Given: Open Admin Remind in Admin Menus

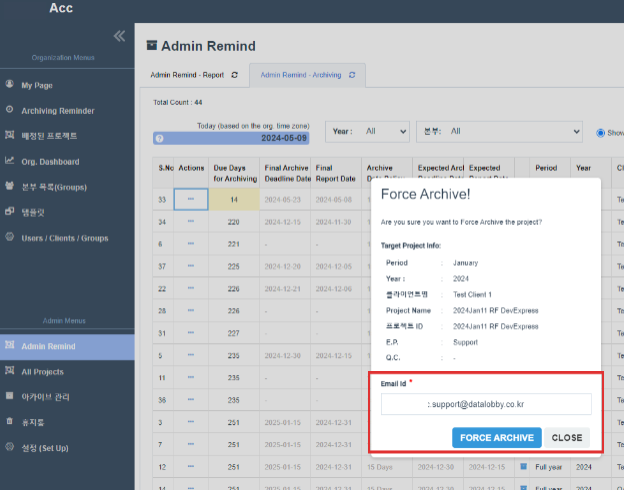Looking at the screenshot, I should (x=67, y=347).
